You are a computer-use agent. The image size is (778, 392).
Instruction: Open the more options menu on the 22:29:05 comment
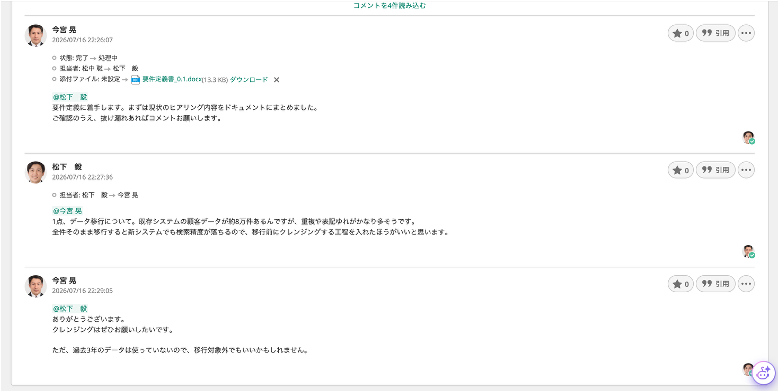746,284
